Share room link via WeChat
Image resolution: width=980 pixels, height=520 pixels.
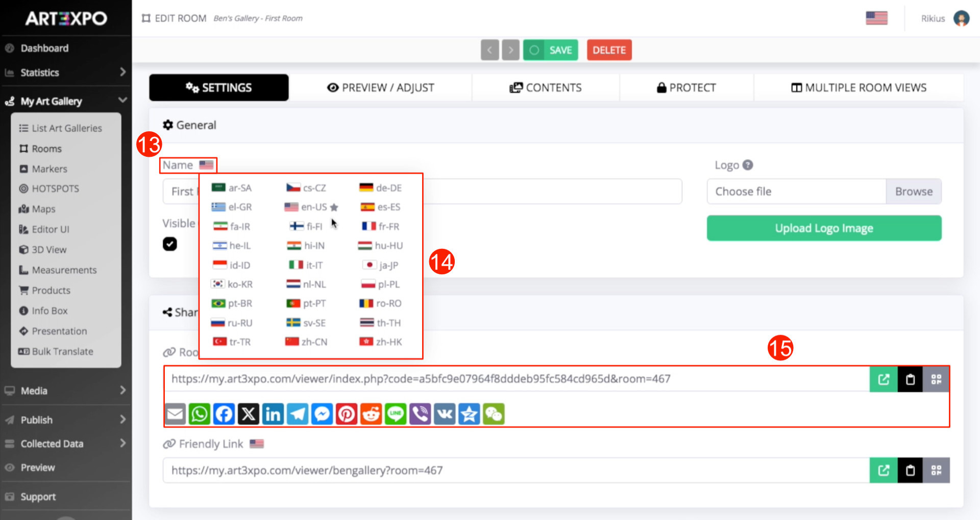tap(494, 414)
